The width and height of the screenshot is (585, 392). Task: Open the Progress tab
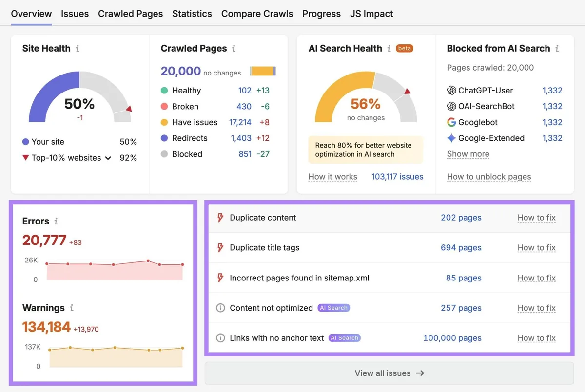click(322, 14)
